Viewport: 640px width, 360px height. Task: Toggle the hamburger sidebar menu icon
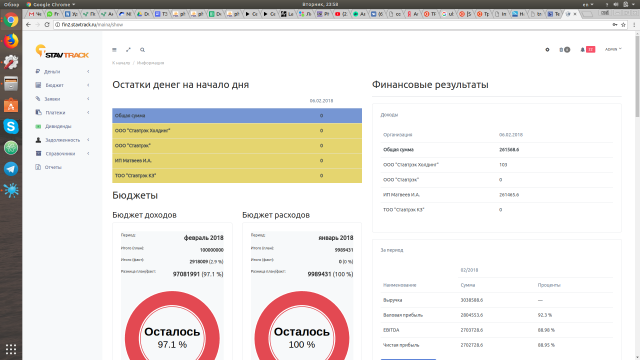114,50
